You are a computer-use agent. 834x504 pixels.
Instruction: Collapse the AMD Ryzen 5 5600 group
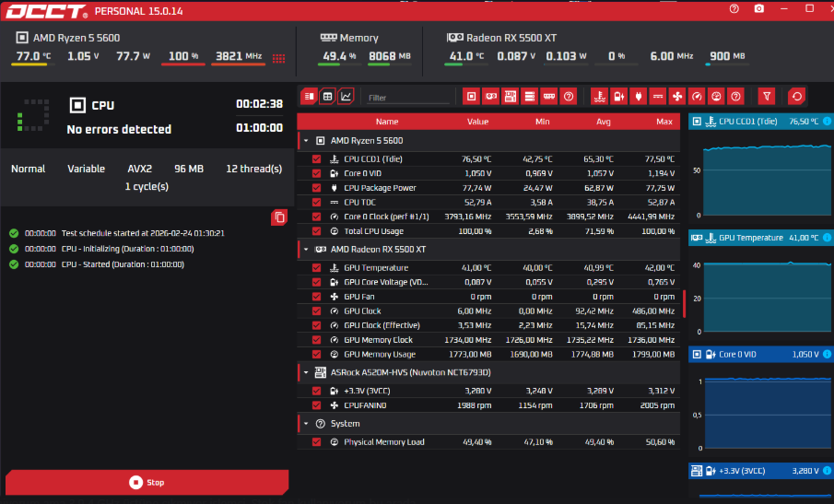point(306,141)
